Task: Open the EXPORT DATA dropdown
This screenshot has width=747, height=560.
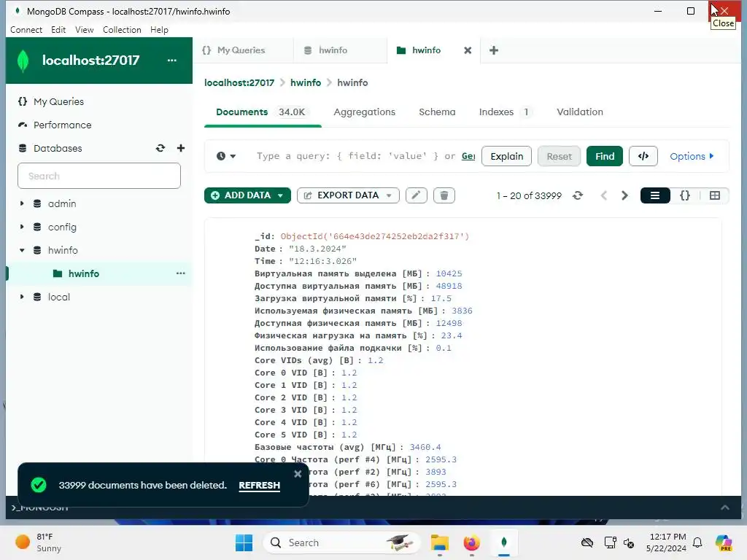Action: tap(348, 195)
